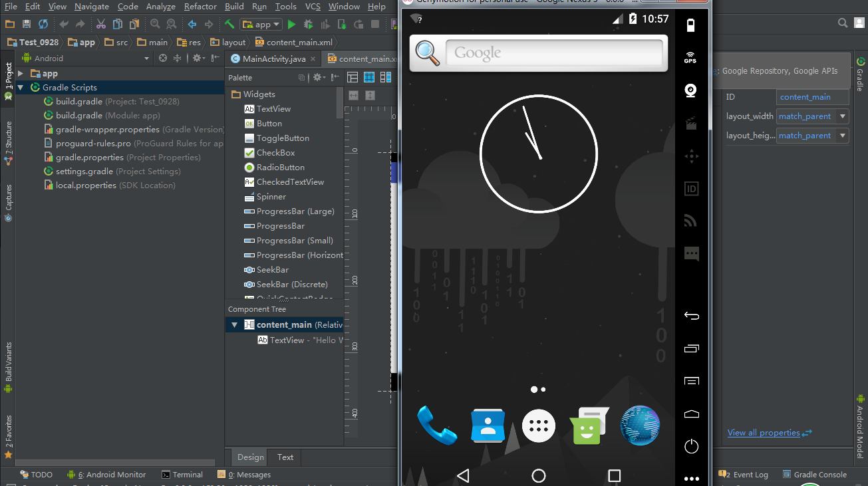
Task: Open the app drawer on emulator
Action: click(x=539, y=425)
